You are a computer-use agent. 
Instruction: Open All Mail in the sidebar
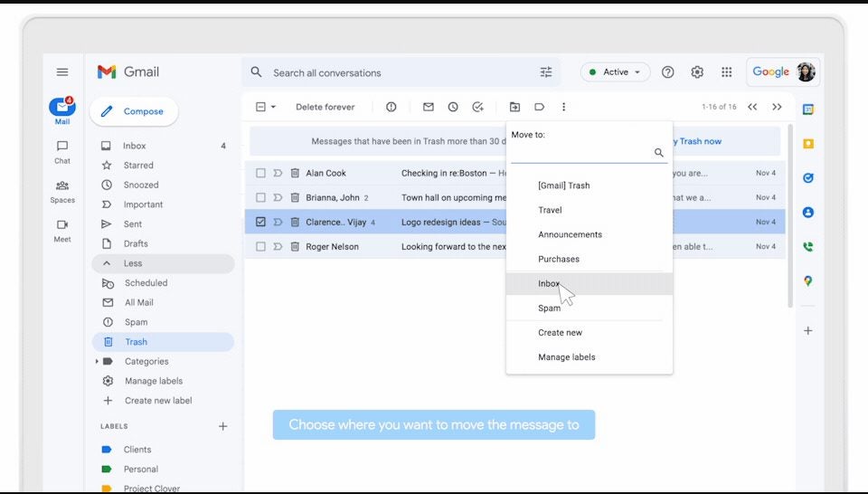[164, 302]
